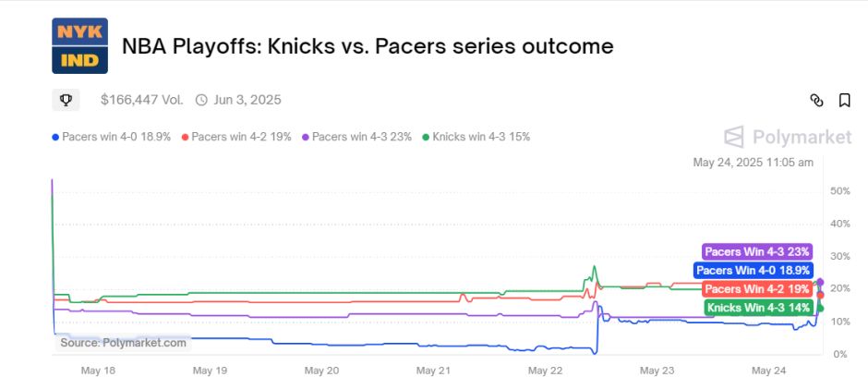
Task: Click the $166,447 Vol. text
Action: (141, 100)
